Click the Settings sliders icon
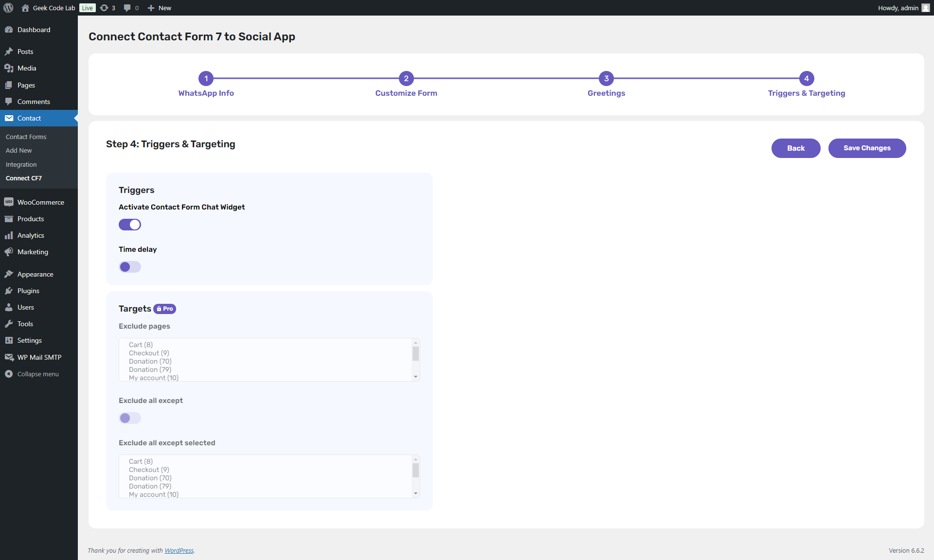The width and height of the screenshot is (934, 560). [x=9, y=340]
